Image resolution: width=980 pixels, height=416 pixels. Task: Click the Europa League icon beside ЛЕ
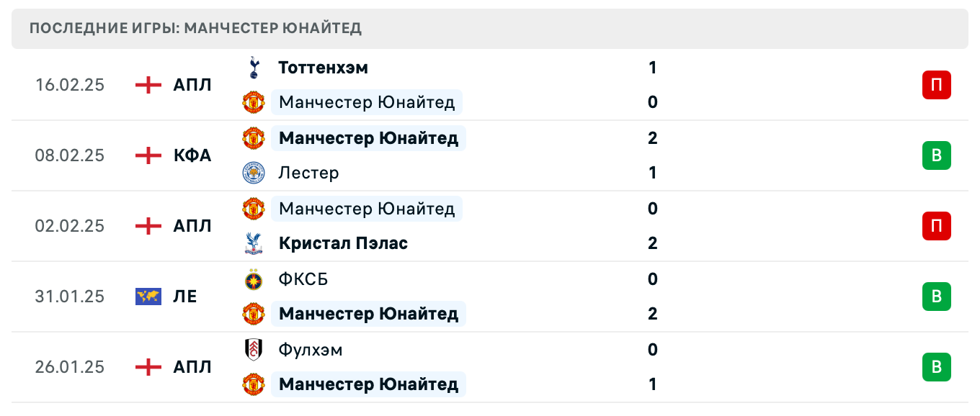147,297
